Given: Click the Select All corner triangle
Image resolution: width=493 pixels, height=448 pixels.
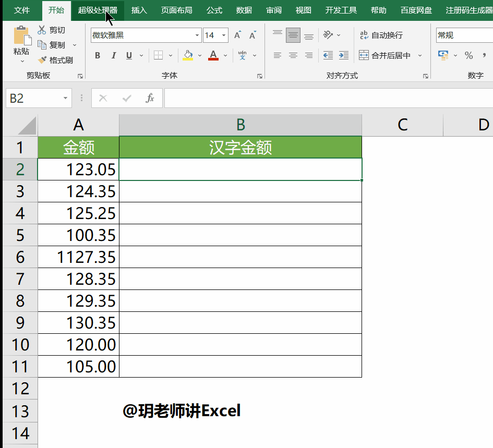Looking at the screenshot, I should click(x=27, y=126).
